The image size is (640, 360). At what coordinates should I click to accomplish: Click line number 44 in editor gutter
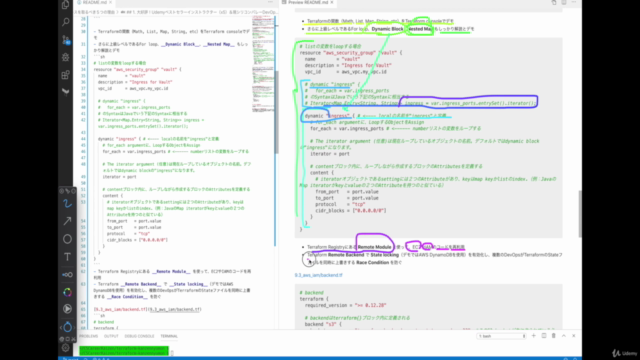pyautogui.click(x=83, y=139)
